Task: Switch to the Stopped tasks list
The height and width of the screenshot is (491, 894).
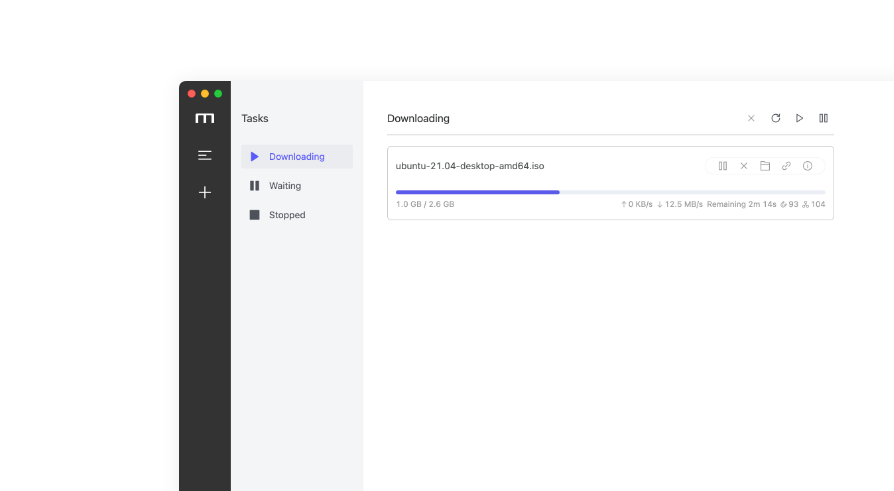Action: click(x=286, y=215)
